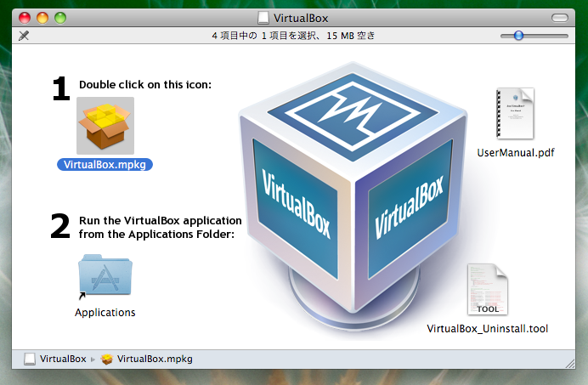Click the highlighted VirtualBox.mpkg file name label
588x385 pixels.
click(x=105, y=165)
